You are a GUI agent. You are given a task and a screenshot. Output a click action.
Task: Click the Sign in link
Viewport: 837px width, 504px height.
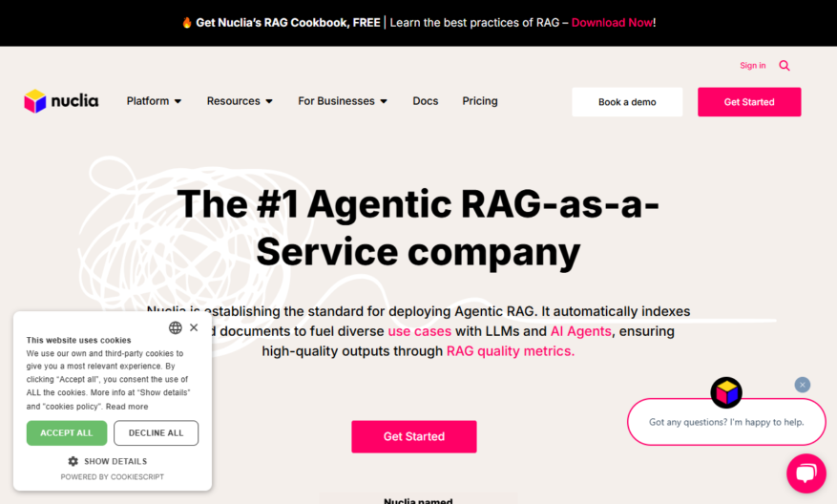[753, 65]
